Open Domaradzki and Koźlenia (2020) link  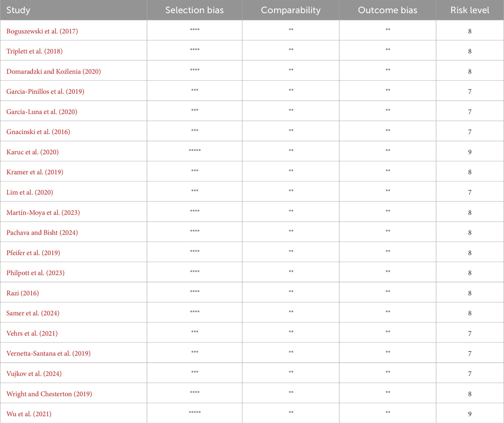[54, 71]
